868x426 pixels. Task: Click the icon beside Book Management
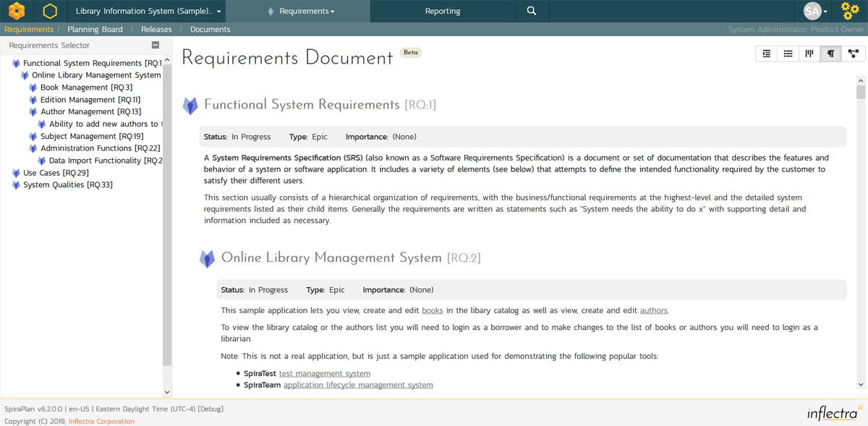(33, 88)
